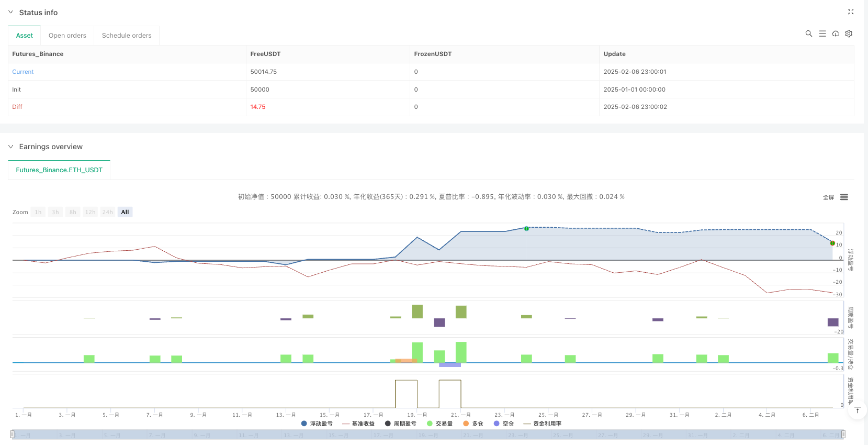The height and width of the screenshot is (445, 868).
Task: Click the collapse fullscreen arrows icon
Action: pos(851,12)
